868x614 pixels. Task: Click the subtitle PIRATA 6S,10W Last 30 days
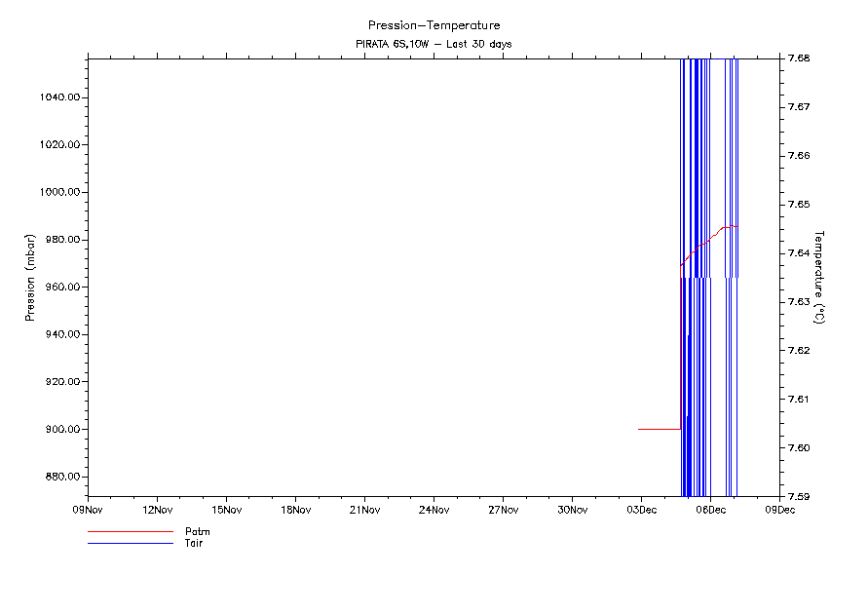434,44
